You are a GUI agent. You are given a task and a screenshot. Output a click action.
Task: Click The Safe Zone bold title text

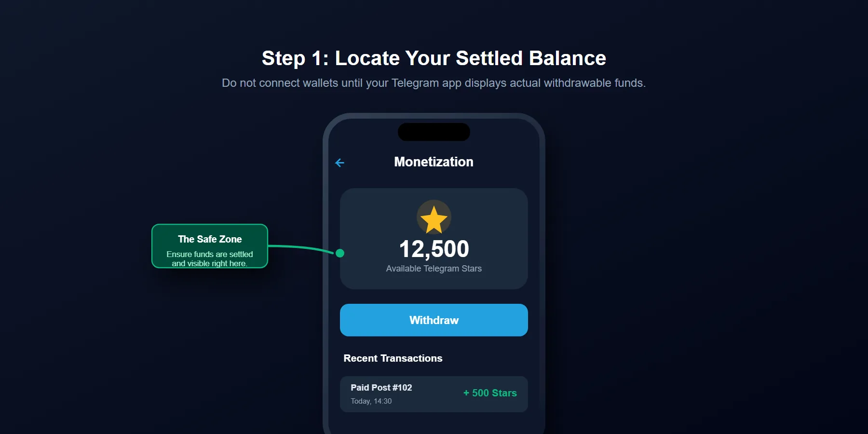point(209,239)
